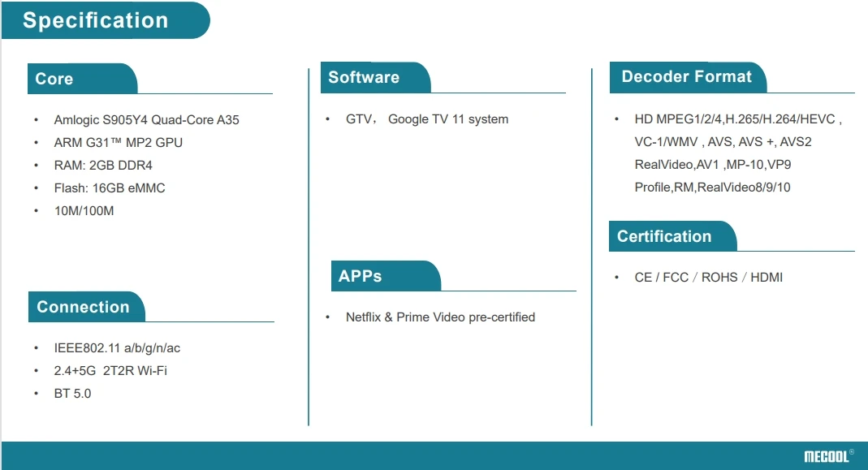The height and width of the screenshot is (470, 868).
Task: Click the RAM: 2GB DDR4 entry
Action: (103, 166)
